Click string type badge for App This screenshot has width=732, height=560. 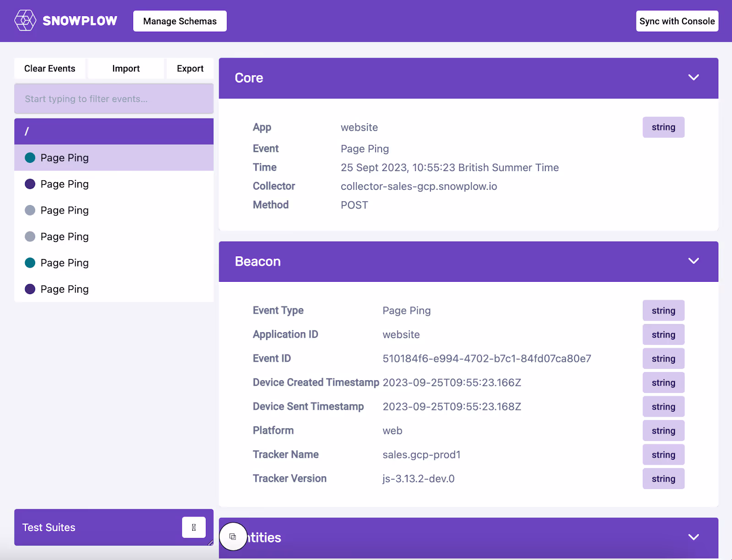663,127
